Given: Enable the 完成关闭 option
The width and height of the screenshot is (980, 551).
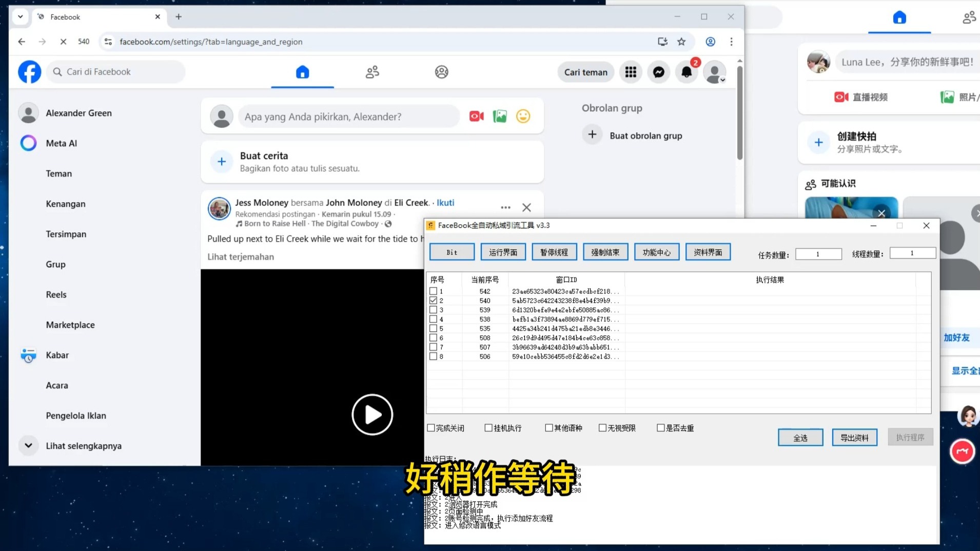Looking at the screenshot, I should click(x=432, y=427).
